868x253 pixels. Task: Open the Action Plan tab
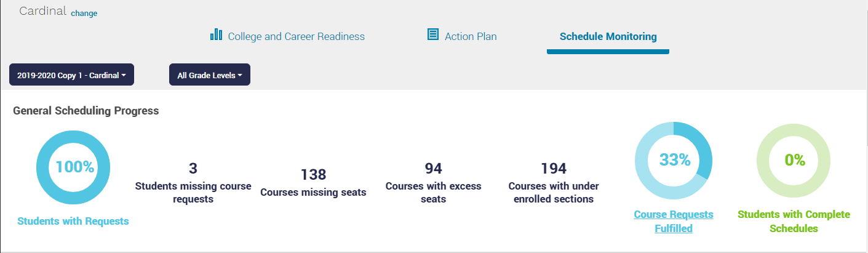tap(471, 36)
